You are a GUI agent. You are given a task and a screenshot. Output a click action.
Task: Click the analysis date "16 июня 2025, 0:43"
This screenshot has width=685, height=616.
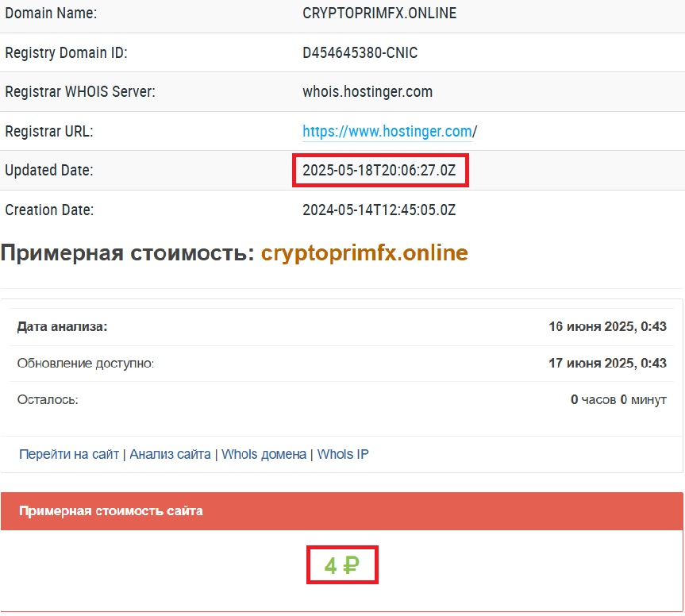[607, 326]
